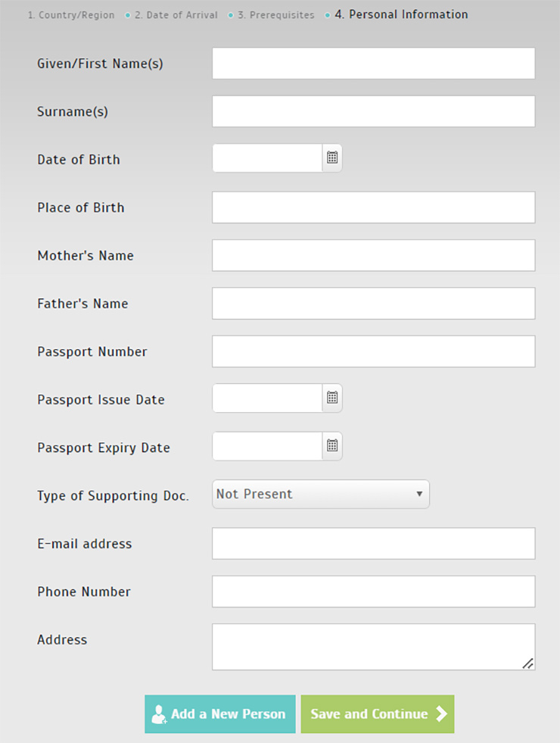The height and width of the screenshot is (743, 560).
Task: Click inside the Date of Birth field
Action: tap(267, 158)
